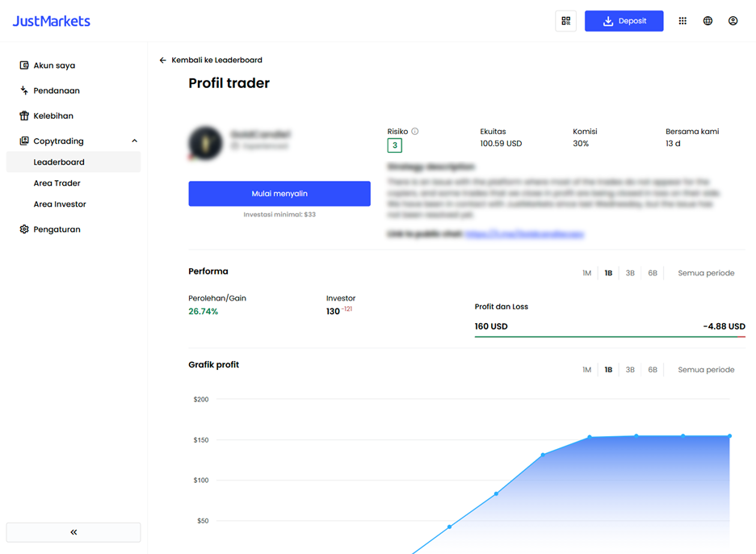Viewport: 756px width, 554px height.
Task: Select 1M period in Performa section
Action: click(586, 273)
